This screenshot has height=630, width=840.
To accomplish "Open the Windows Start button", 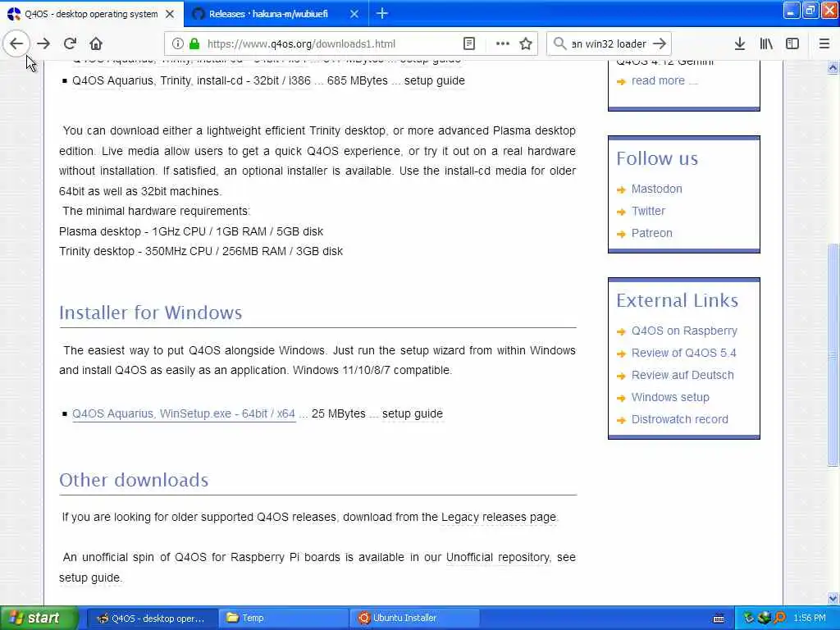I will tap(39, 618).
